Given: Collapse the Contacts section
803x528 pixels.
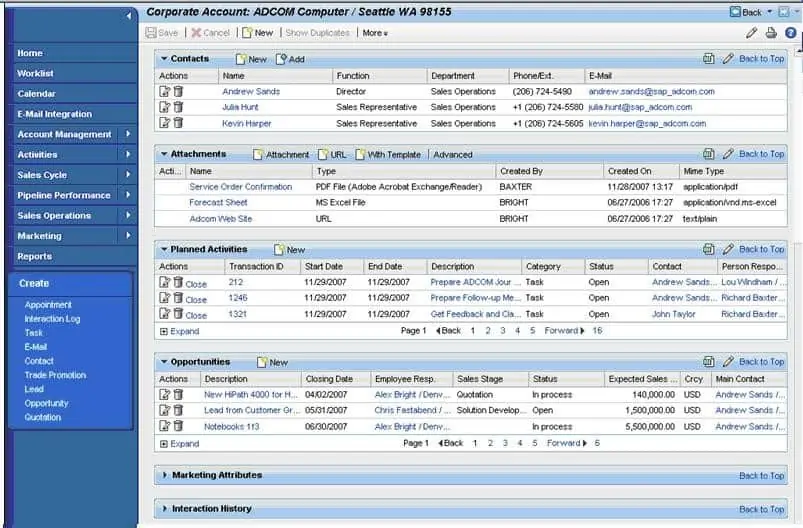Looking at the screenshot, I should point(164,59).
